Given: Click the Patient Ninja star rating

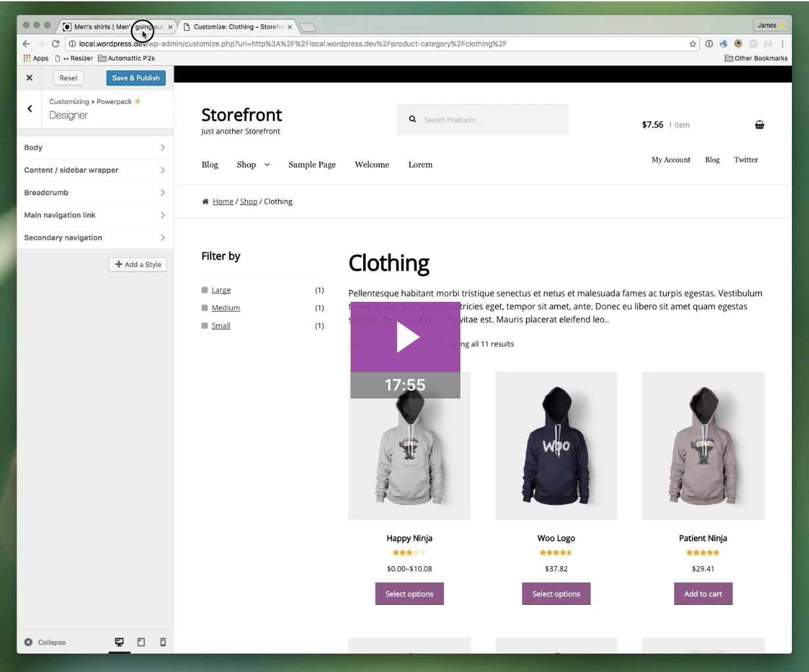Looking at the screenshot, I should tap(703, 553).
